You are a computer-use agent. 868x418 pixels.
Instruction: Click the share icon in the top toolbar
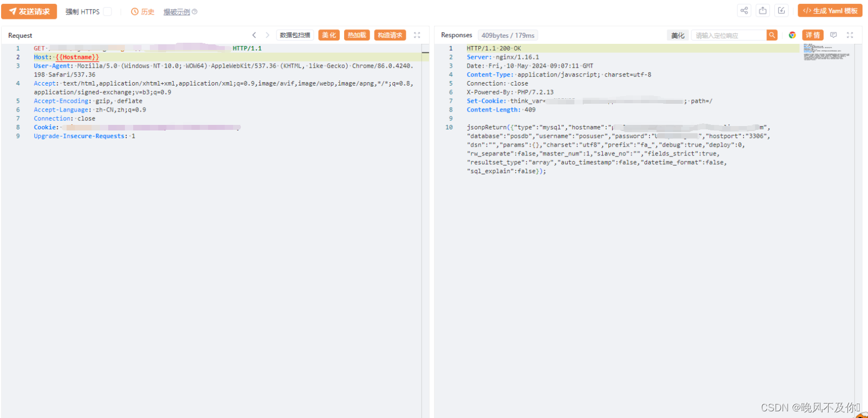[x=744, y=11]
